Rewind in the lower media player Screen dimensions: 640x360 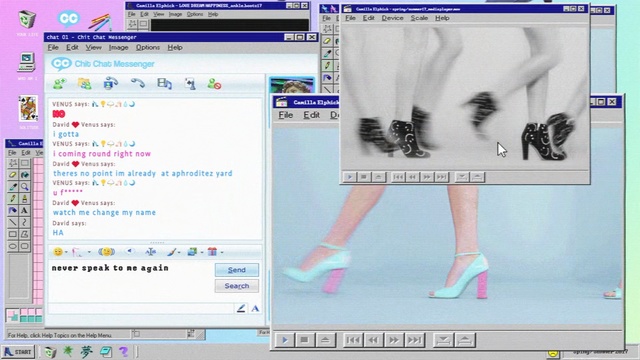pos(373,340)
